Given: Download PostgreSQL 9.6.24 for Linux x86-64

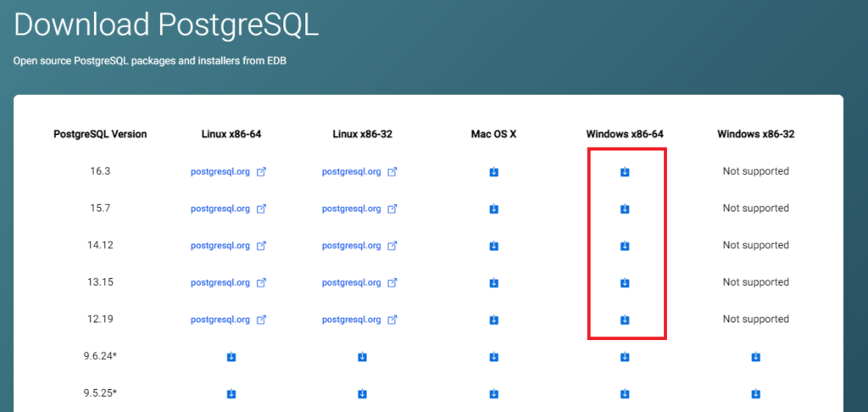Looking at the screenshot, I should pos(231,357).
